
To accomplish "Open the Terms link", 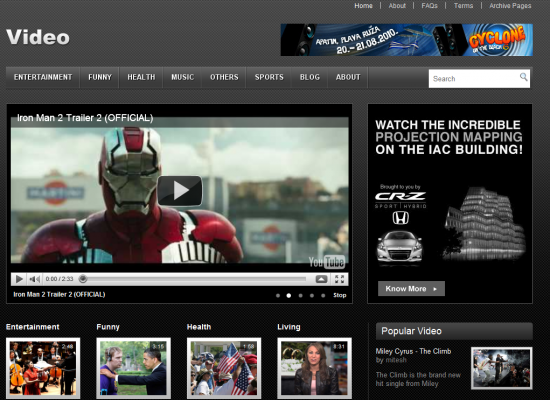I will click(x=463, y=6).
